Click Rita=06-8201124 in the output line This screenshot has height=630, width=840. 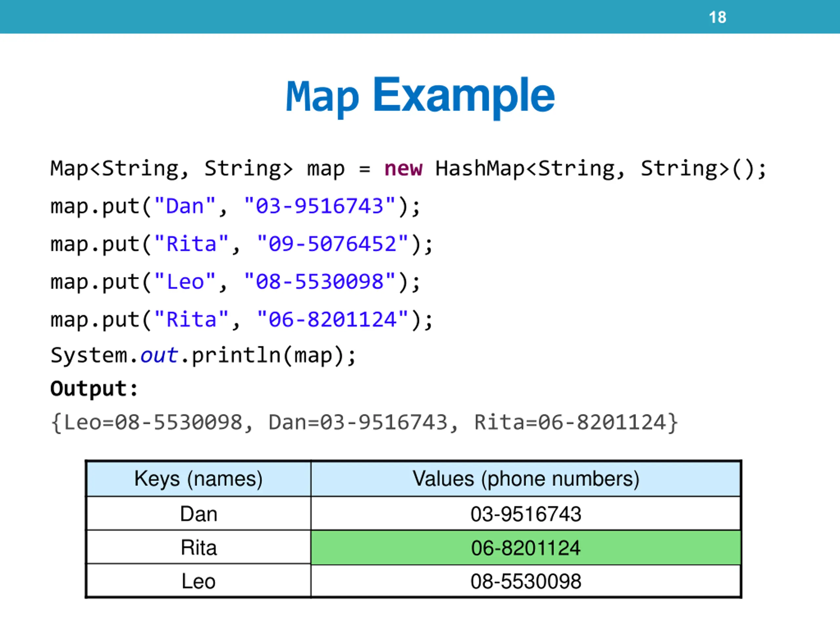(x=576, y=422)
